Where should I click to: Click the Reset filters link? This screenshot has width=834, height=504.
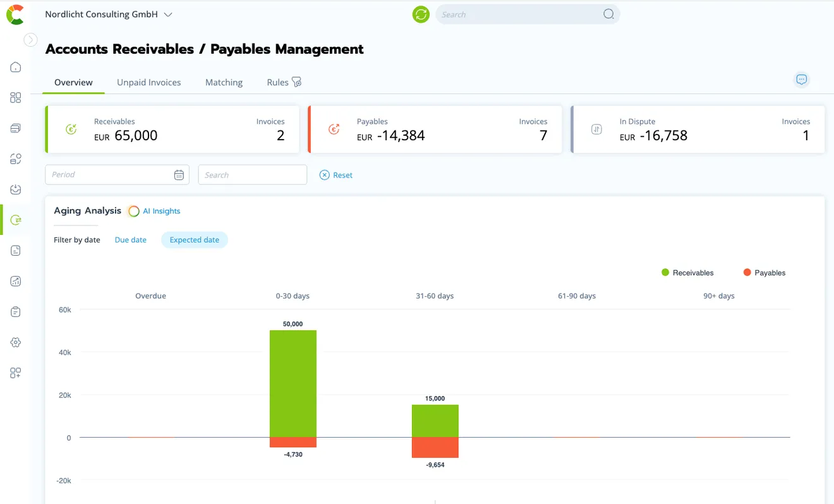pyautogui.click(x=336, y=175)
